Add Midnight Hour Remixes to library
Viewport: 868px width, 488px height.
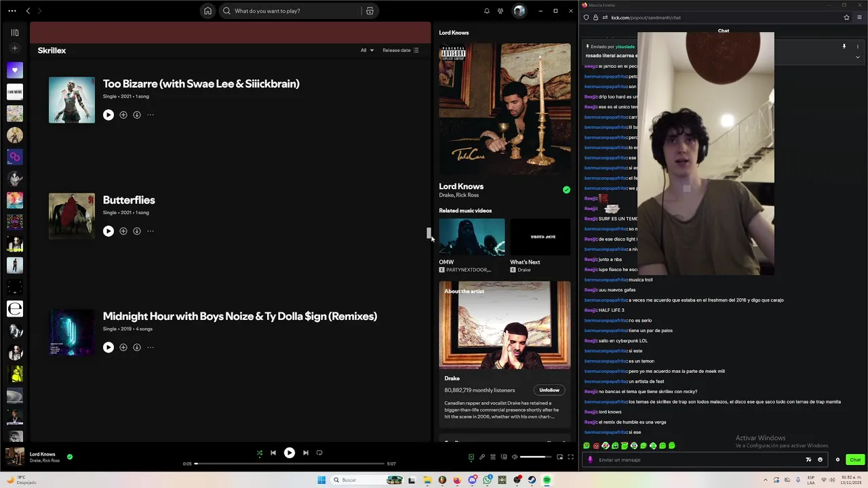(x=123, y=347)
